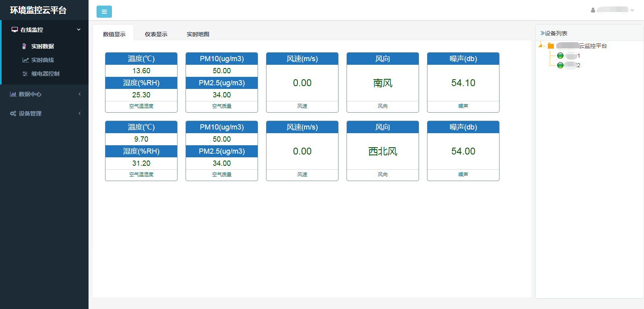Click the line chart icon beside 实时曲线

click(25, 60)
